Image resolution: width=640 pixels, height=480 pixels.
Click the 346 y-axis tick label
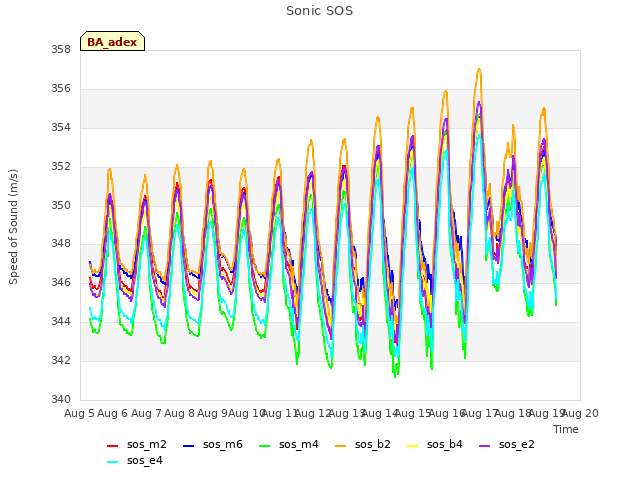click(x=61, y=282)
